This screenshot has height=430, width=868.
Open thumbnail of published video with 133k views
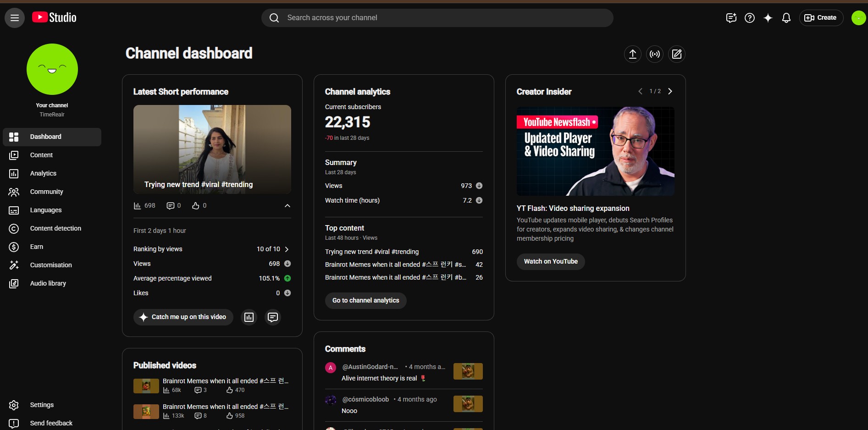click(x=146, y=412)
